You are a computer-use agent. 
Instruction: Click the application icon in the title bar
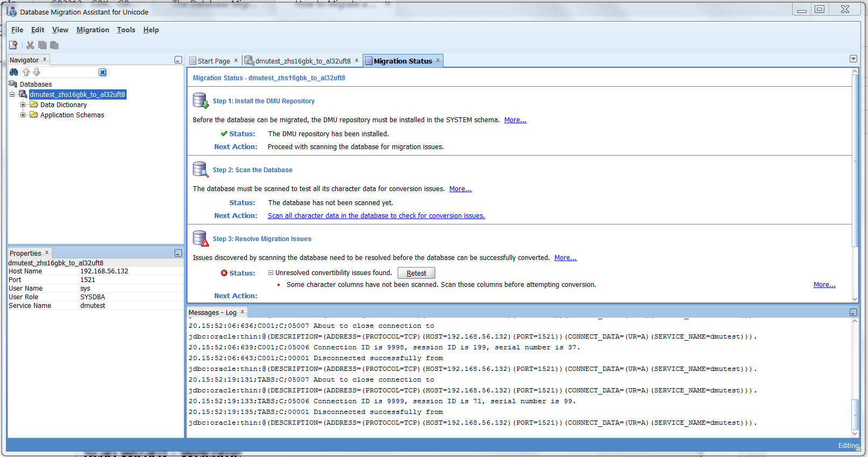click(x=12, y=11)
